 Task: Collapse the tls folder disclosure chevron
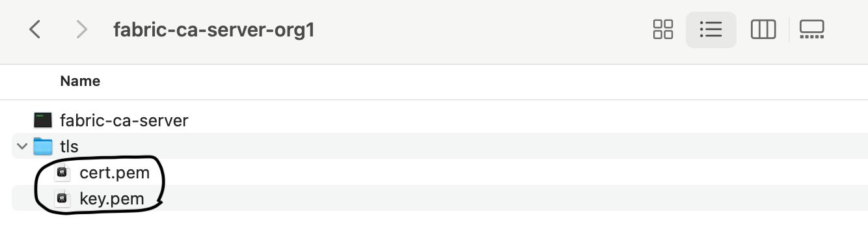coord(23,146)
